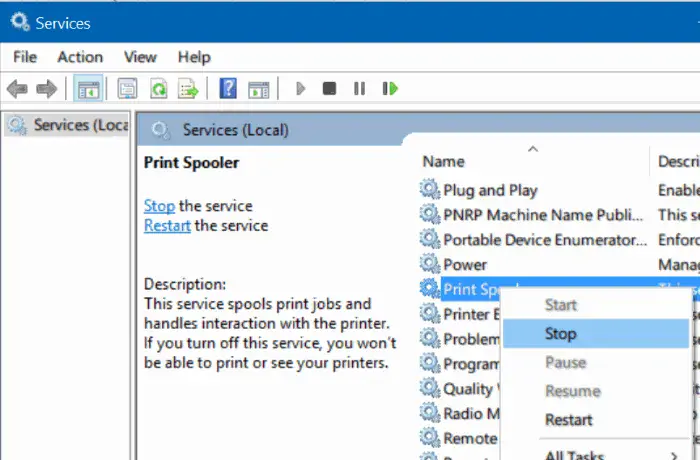The image size is (700, 460).
Task: Click the Back arrow in toolbar
Action: (17, 89)
